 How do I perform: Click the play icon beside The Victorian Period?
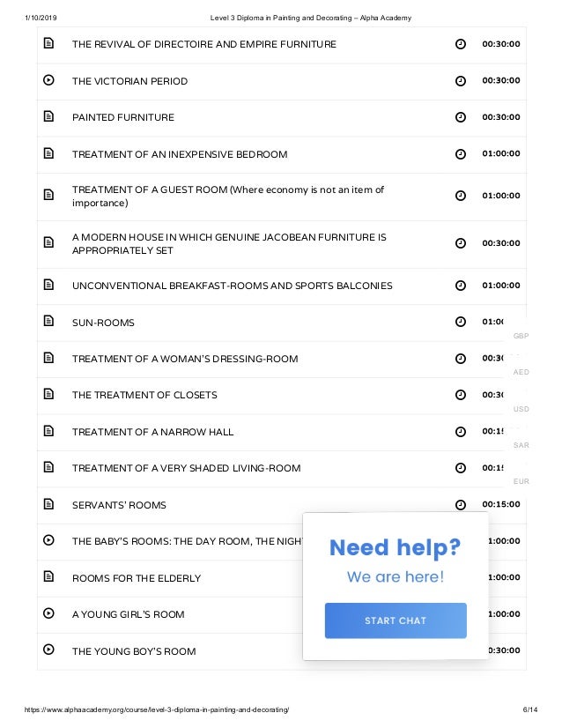coord(48,80)
